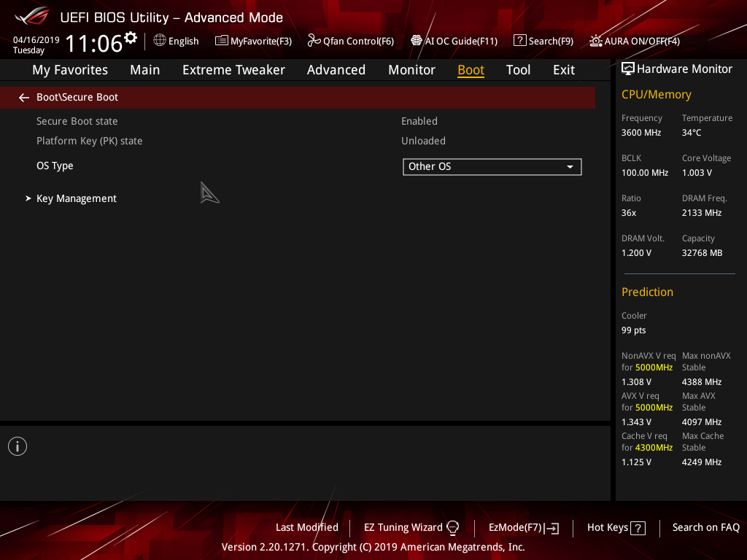Viewport: 747px width, 560px height.
Task: Go to the Monitor tab
Action: point(411,70)
